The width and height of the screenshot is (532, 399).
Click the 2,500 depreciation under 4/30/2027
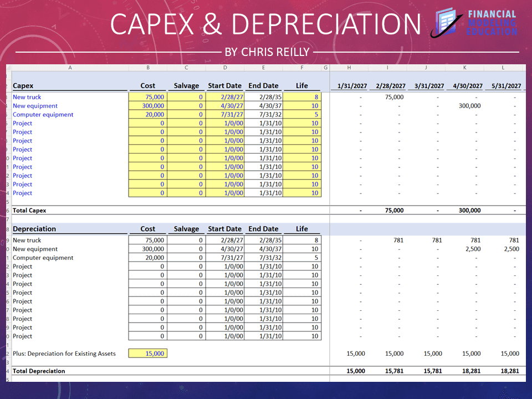[473, 249]
